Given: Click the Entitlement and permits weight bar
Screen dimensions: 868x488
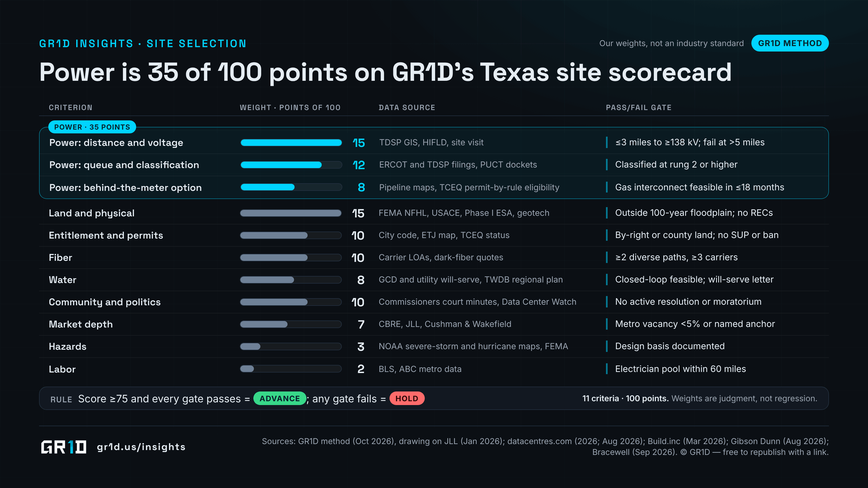Looking at the screenshot, I should [x=291, y=235].
